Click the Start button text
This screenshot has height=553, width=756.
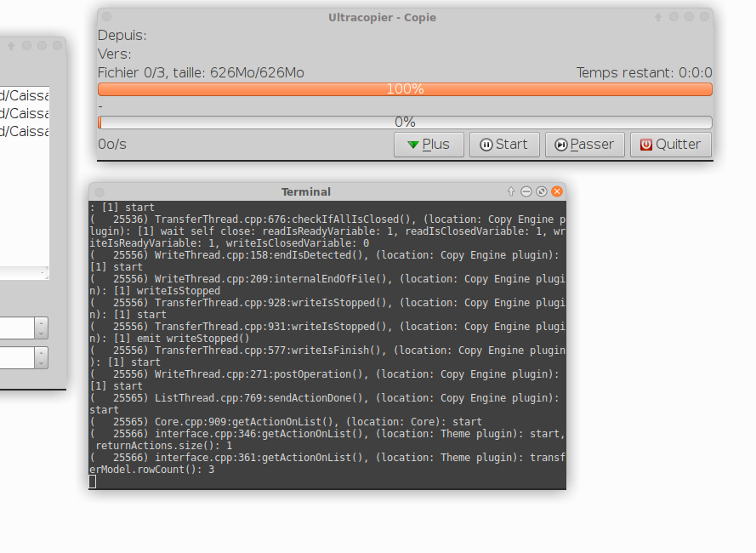click(511, 145)
